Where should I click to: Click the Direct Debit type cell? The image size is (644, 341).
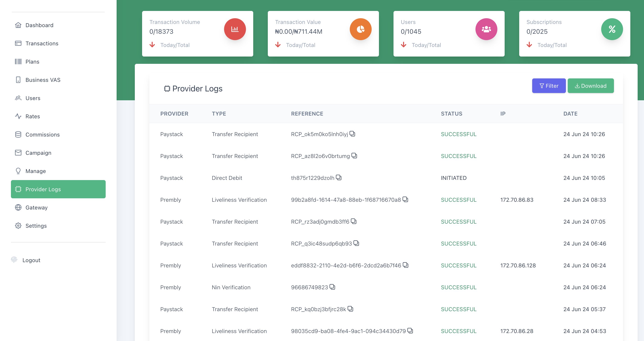(x=227, y=178)
